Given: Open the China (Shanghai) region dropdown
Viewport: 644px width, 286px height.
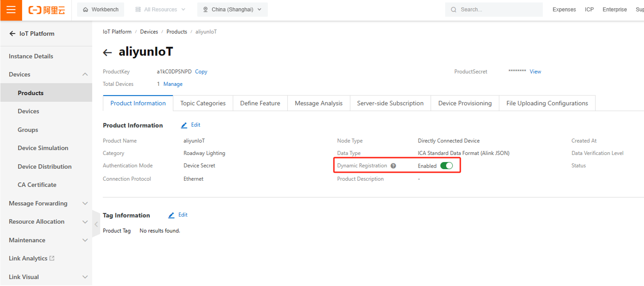Looking at the screenshot, I should 232,10.
